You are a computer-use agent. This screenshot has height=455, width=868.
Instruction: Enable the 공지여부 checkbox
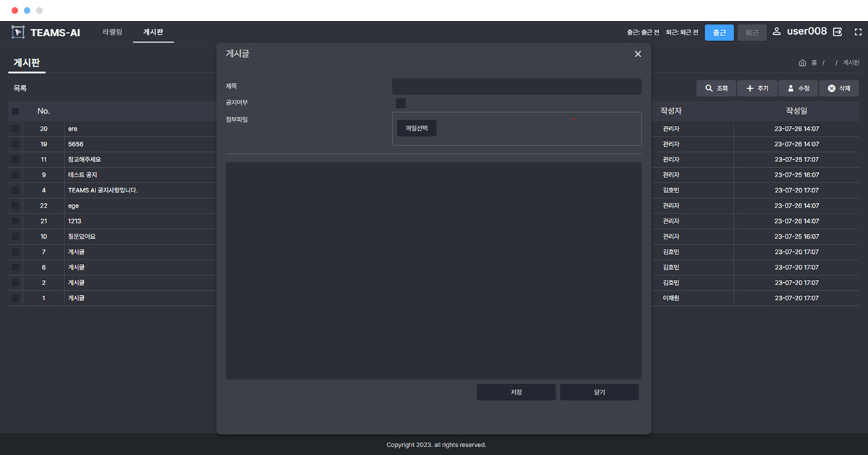(x=401, y=103)
